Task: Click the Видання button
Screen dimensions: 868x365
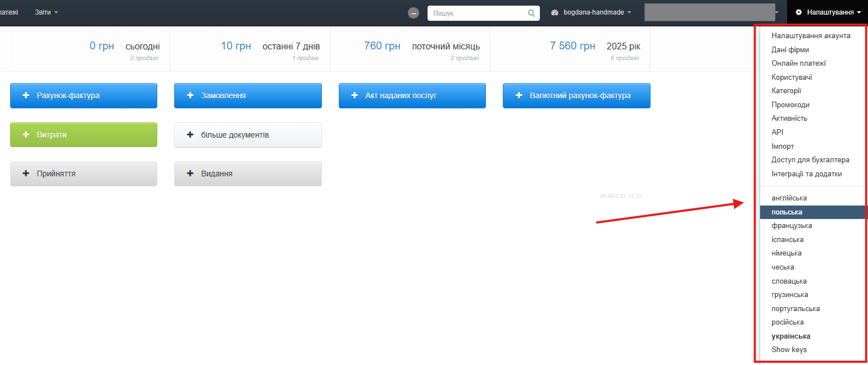Action: [x=248, y=174]
